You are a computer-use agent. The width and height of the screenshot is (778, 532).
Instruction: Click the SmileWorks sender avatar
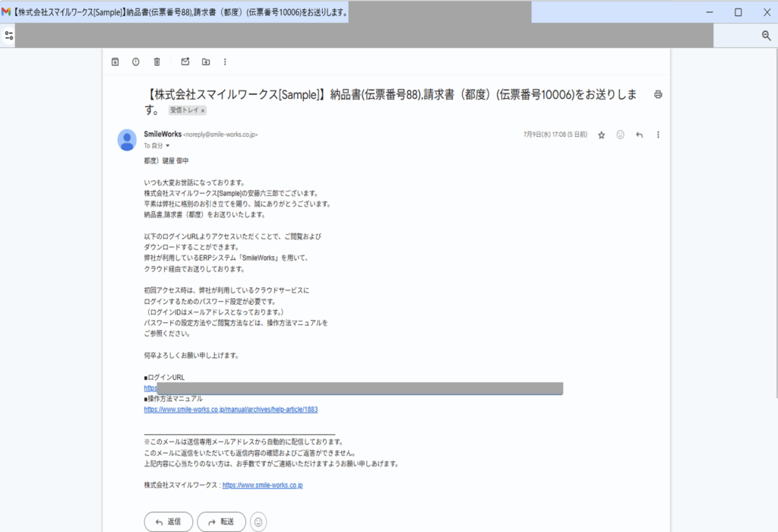tap(127, 140)
